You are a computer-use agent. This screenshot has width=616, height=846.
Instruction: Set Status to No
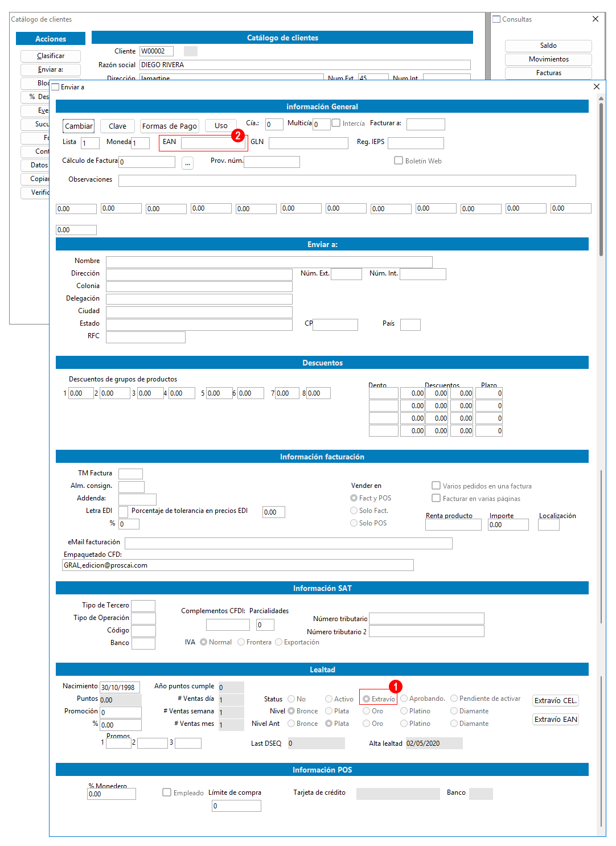[x=291, y=699]
